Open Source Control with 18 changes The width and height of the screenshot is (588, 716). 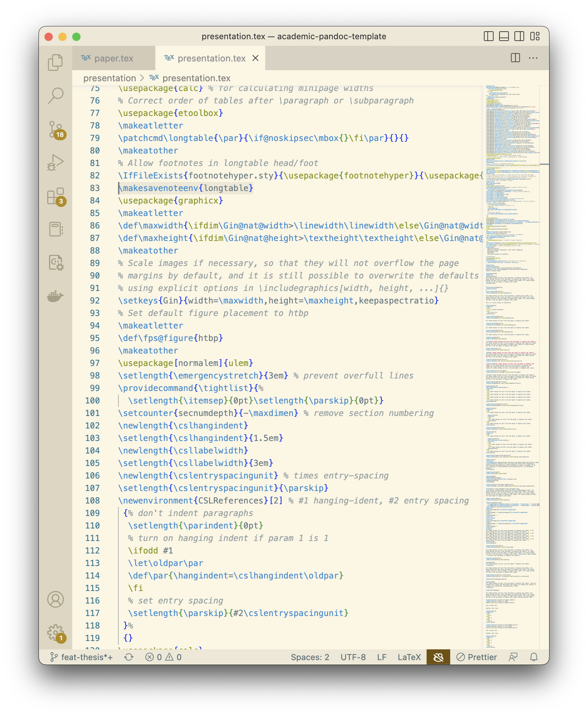56,130
